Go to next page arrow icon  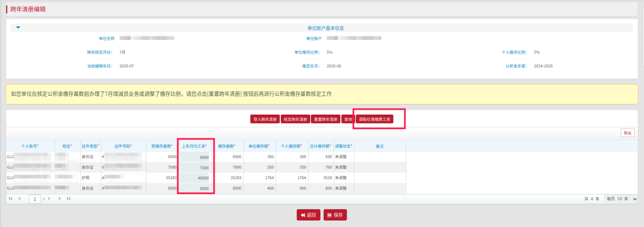(59, 199)
